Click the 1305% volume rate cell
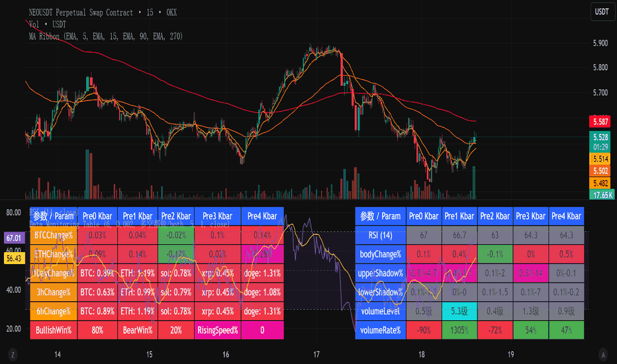 click(x=459, y=330)
